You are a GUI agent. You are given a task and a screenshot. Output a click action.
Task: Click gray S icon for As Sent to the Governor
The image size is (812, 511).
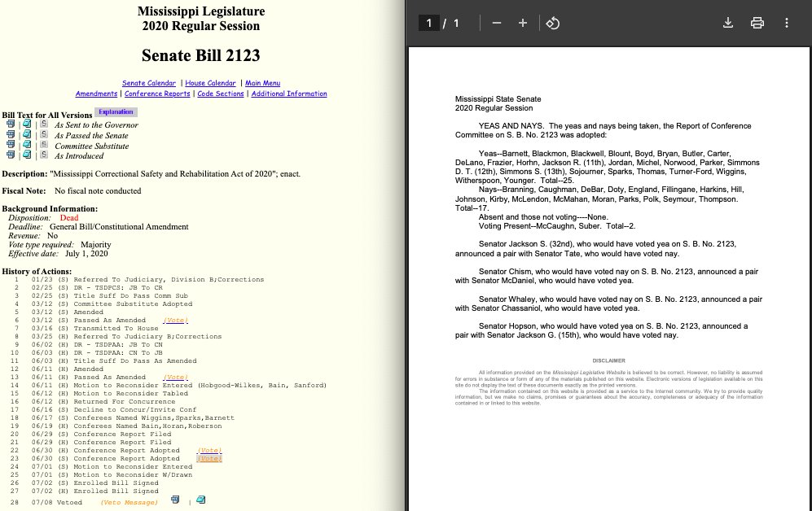[44, 124]
